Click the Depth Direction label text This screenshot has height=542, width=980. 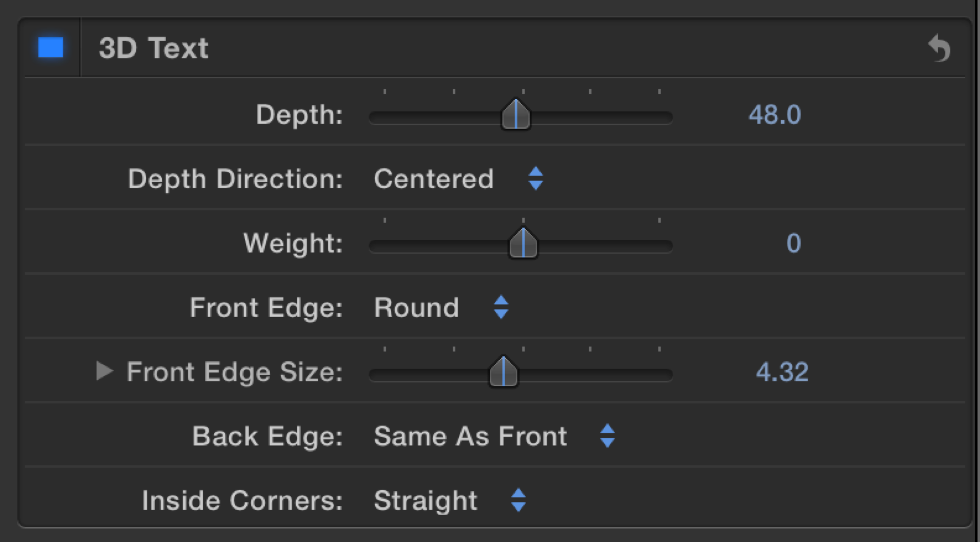coord(235,179)
